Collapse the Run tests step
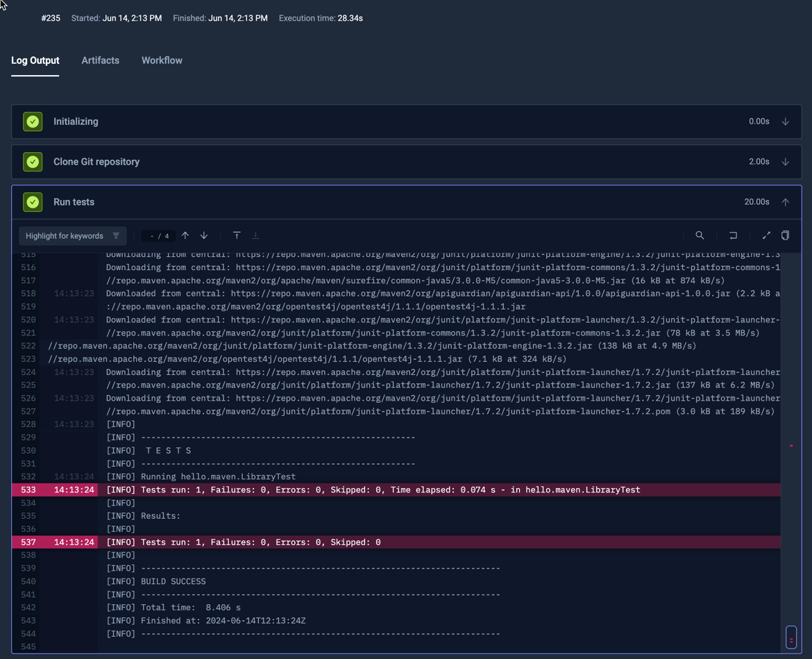Image resolution: width=812 pixels, height=659 pixels. point(785,201)
